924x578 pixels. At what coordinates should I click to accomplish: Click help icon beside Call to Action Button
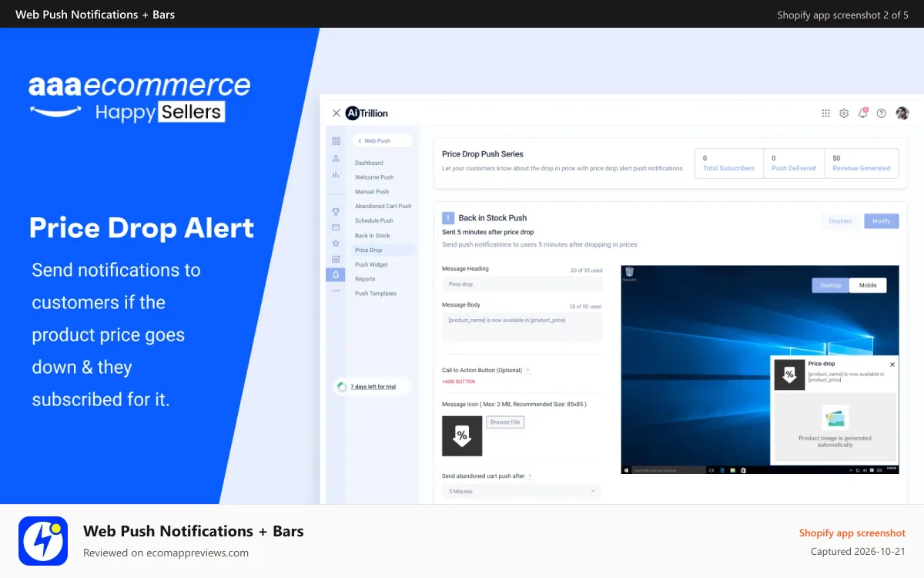point(527,371)
